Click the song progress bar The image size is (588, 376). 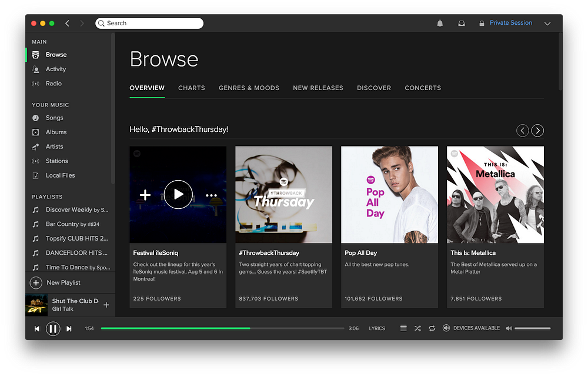222,328
